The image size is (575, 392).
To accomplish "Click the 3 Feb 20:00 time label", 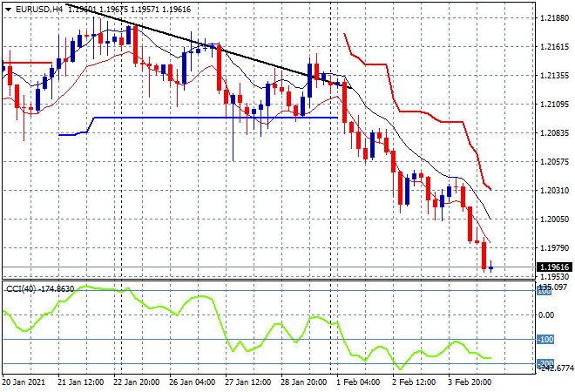I will 470,382.
